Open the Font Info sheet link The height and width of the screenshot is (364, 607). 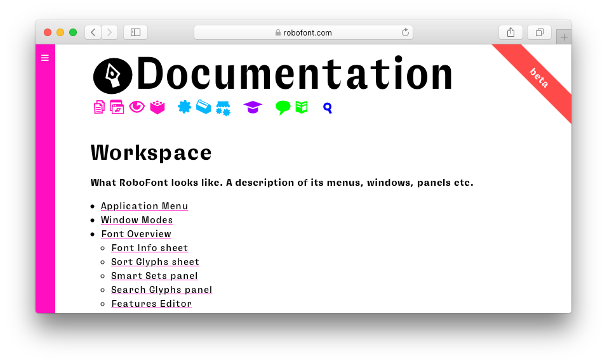pyautogui.click(x=149, y=248)
